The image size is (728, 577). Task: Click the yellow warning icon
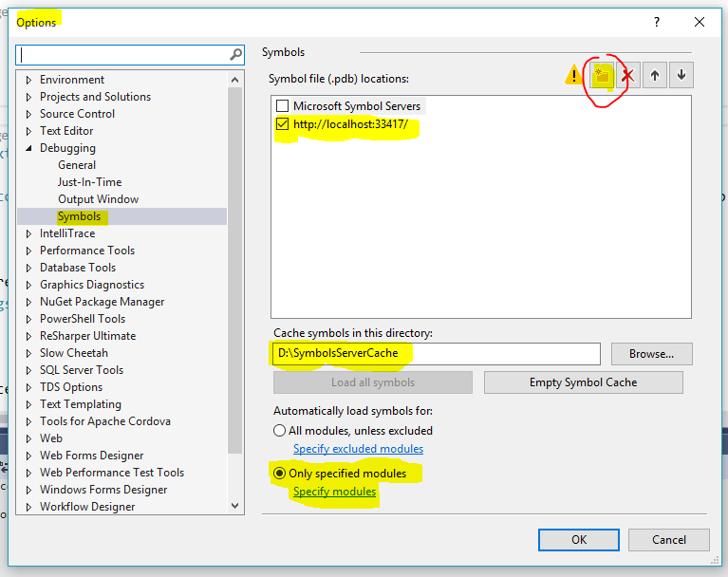pos(574,75)
